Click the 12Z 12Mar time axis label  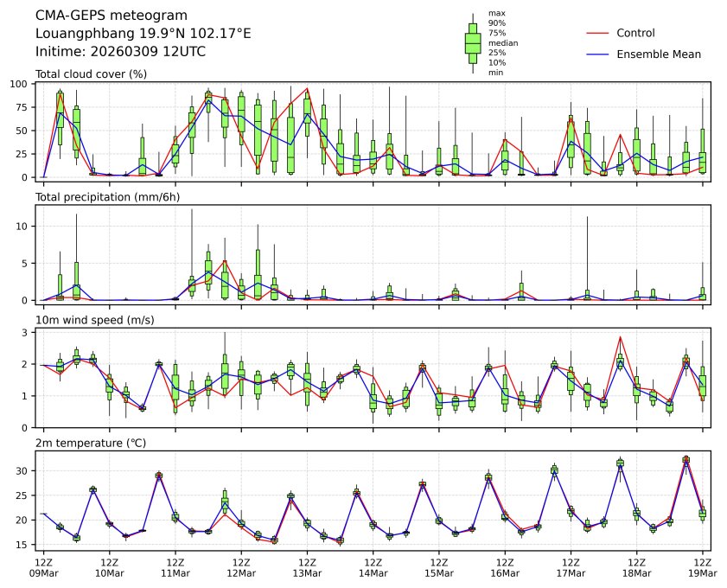click(241, 566)
